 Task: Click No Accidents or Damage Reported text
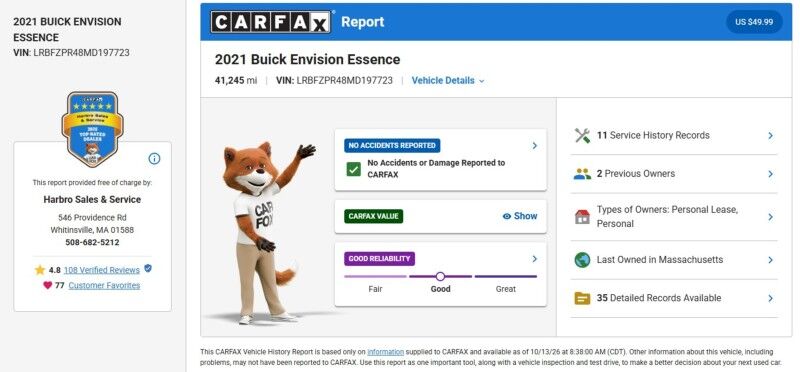tap(436, 168)
